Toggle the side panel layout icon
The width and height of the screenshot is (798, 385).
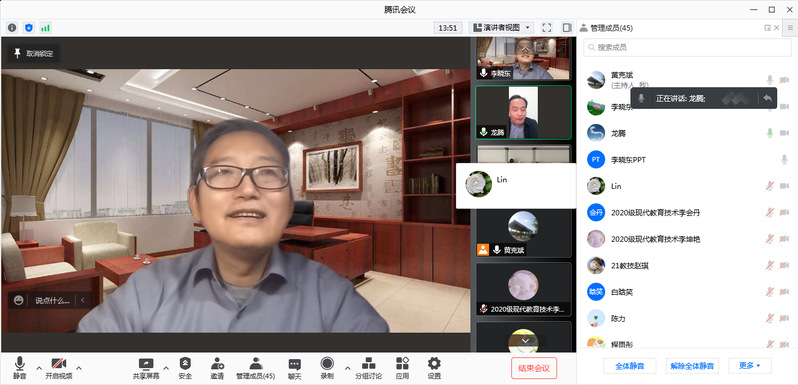(x=567, y=28)
